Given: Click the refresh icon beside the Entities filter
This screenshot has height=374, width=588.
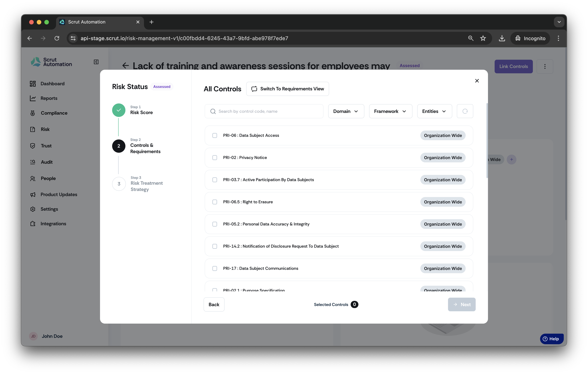Looking at the screenshot, I should pyautogui.click(x=465, y=111).
